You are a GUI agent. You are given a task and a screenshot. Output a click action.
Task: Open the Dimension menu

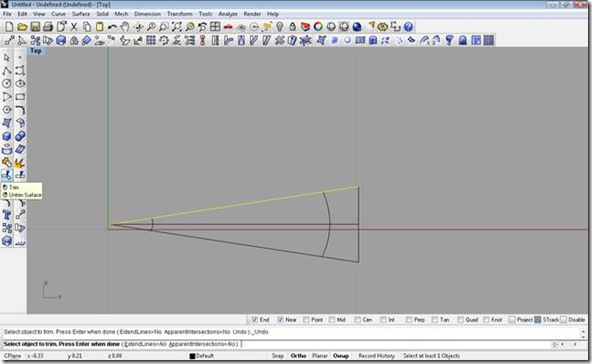tap(148, 14)
